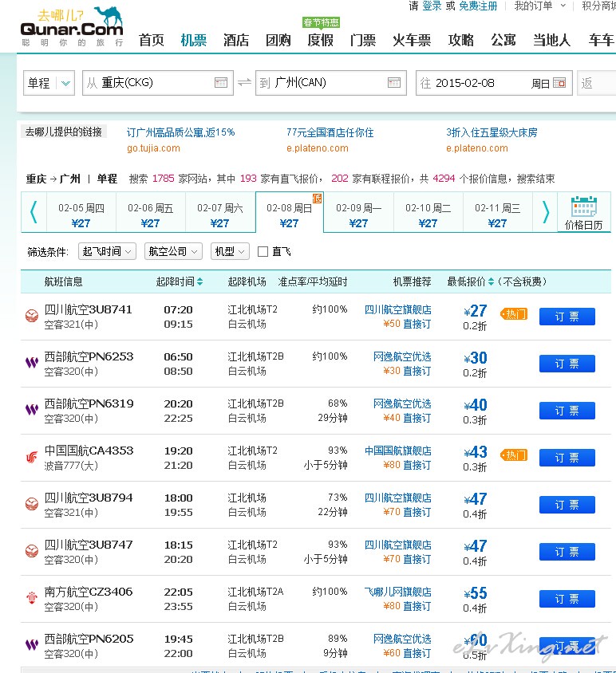Open date picker icon beside 2015-02-08
The image size is (616, 673).
(559, 83)
